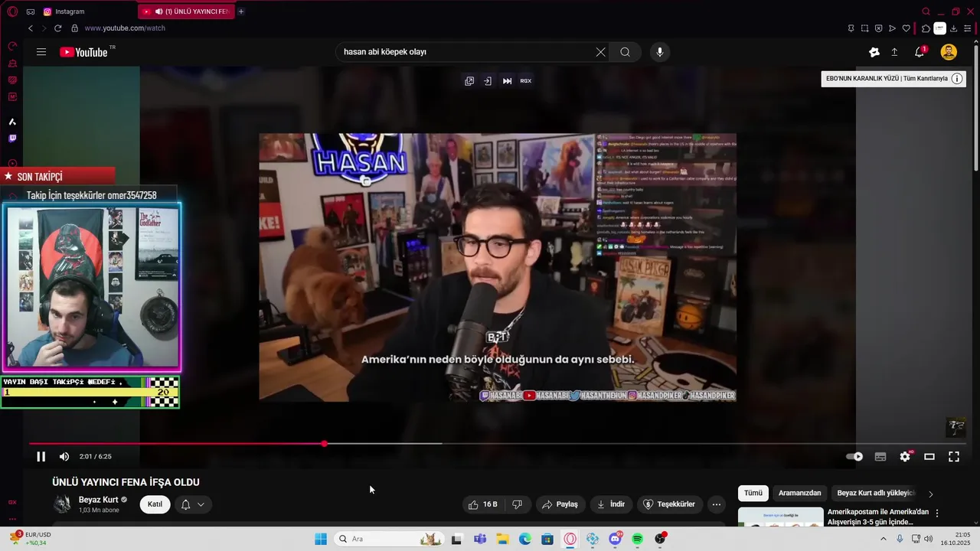This screenshot has height=551, width=980.
Task: Click the Teşekkürler button
Action: [x=669, y=504]
